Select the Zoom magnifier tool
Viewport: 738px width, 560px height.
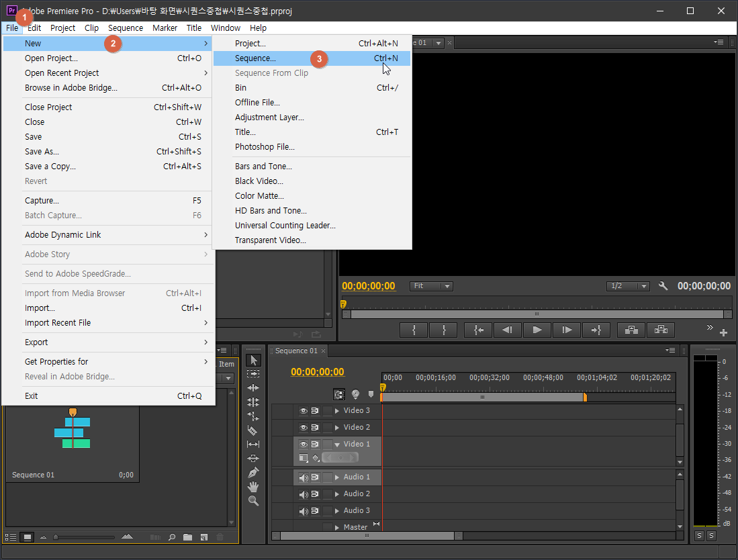coord(253,501)
